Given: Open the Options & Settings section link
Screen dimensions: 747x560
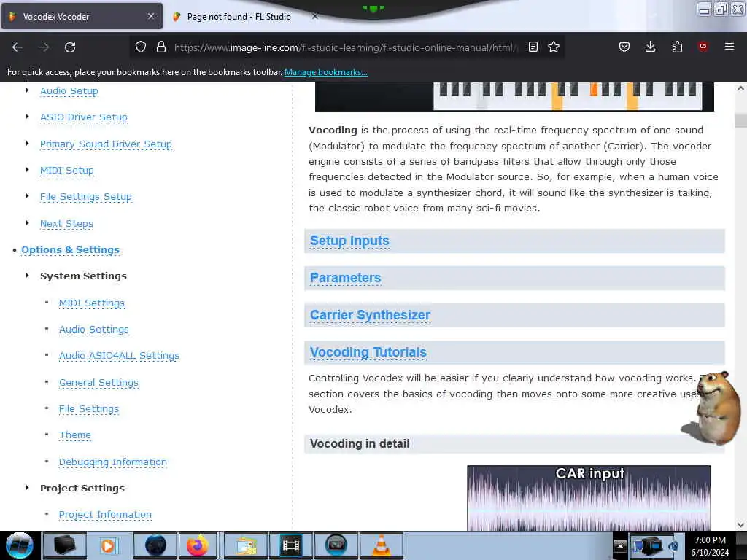Looking at the screenshot, I should (x=71, y=249).
